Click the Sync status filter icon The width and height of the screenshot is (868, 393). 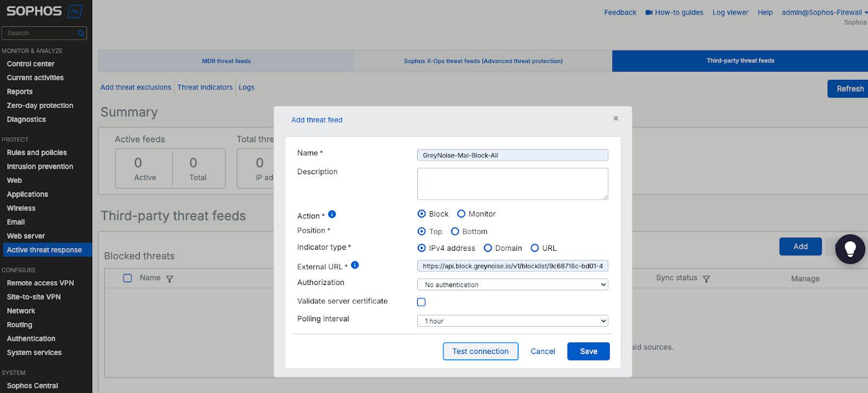[x=706, y=279]
